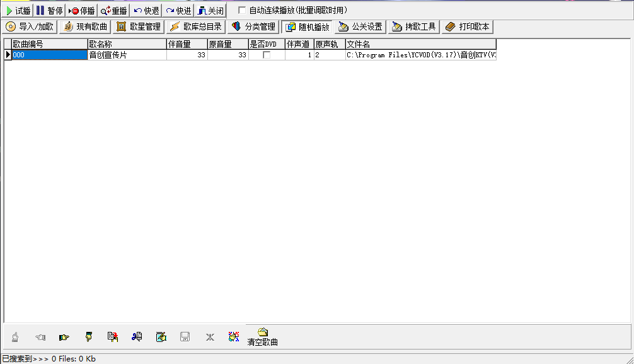Viewport: 634px width, 364px height.
Task: Stop playback with 停播 button
Action: [81, 11]
